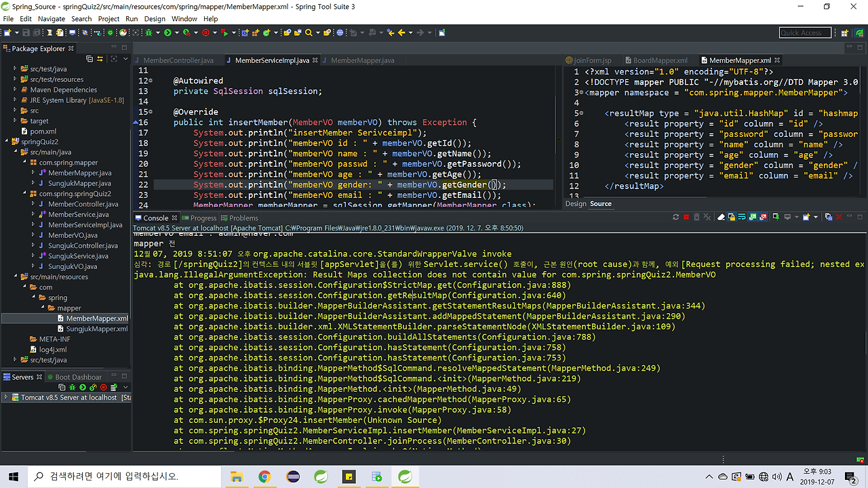Open the Debug tool bug icon
The width and height of the screenshot is (868, 488).
tap(147, 33)
